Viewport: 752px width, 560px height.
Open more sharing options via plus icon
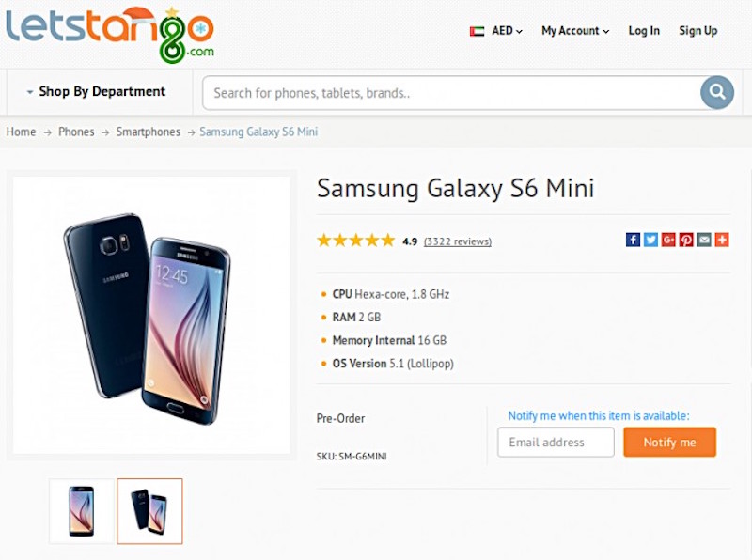722,240
